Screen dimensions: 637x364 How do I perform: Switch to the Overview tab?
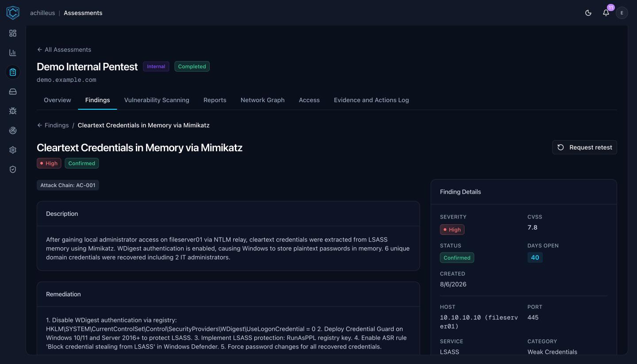click(x=58, y=100)
